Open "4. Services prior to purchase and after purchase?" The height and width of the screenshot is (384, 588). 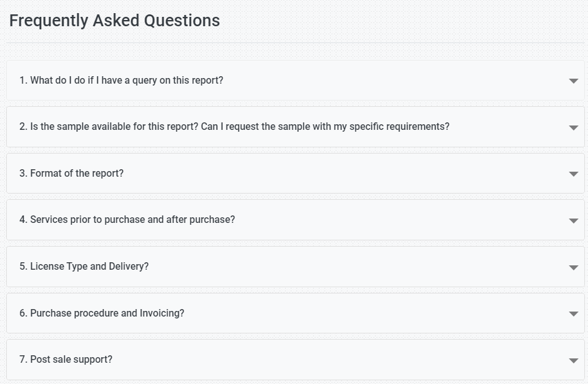(127, 220)
